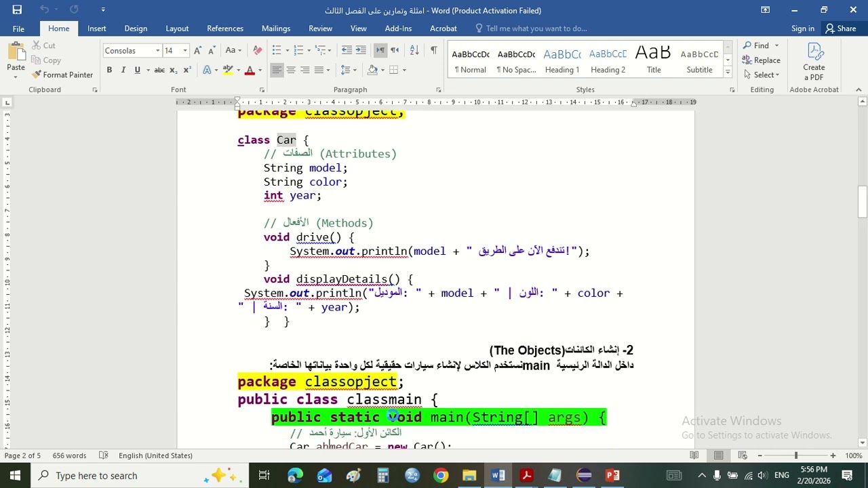Apply the Heading 1 style

point(562,60)
